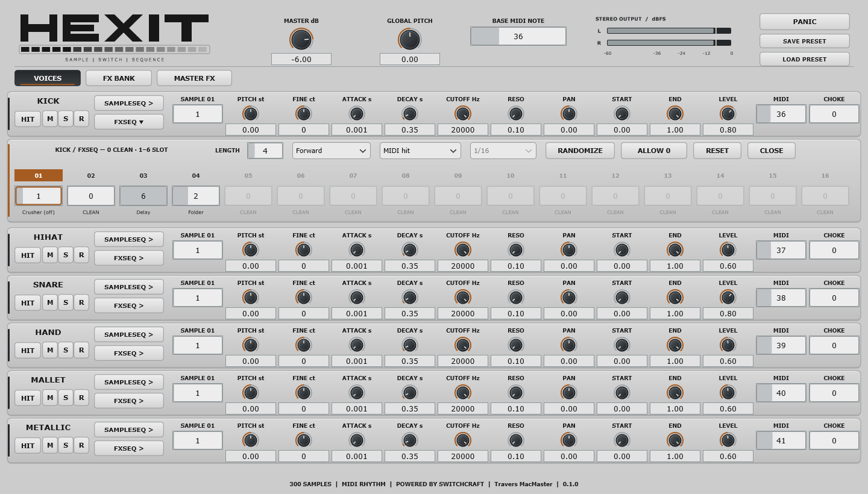Open the MIDI hit trigger dropdown

[x=420, y=151]
